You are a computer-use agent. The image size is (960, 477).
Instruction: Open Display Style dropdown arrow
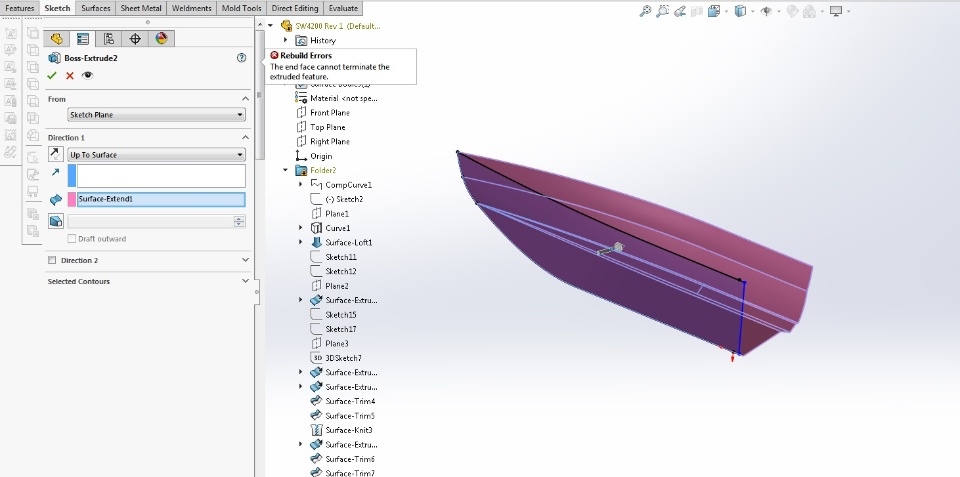tap(752, 11)
